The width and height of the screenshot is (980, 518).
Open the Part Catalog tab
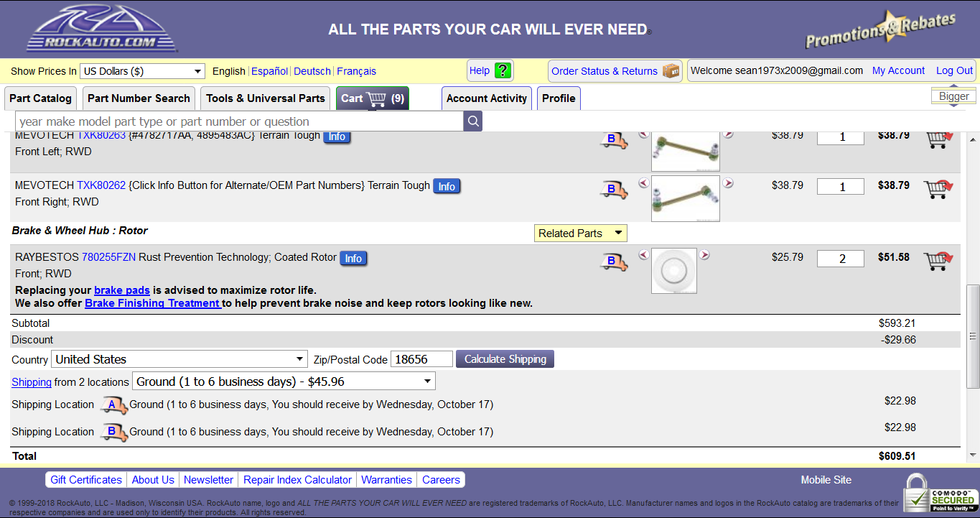[41, 98]
